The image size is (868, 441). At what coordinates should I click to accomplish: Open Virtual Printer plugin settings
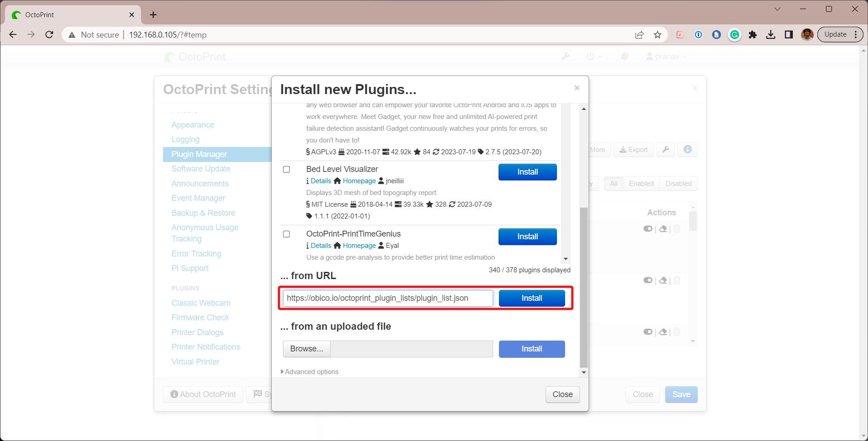[195, 362]
